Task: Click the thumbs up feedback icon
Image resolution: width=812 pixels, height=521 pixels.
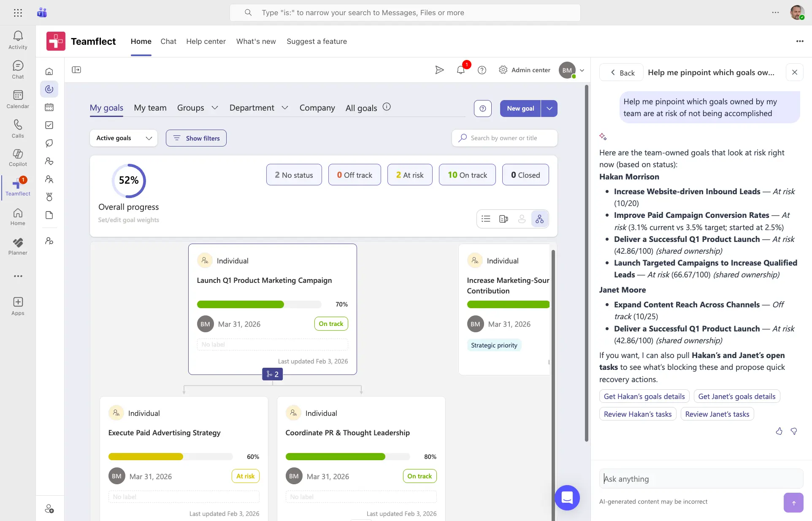Action: point(779,431)
